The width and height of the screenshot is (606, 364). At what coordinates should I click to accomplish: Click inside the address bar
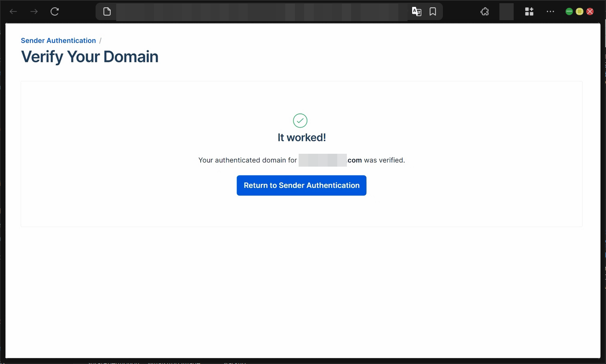click(257, 11)
